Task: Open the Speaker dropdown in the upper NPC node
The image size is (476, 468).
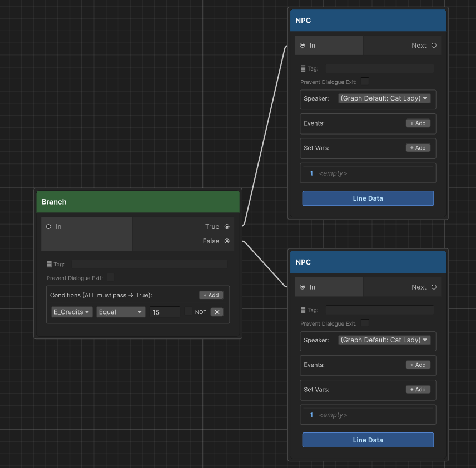Action: click(x=384, y=98)
